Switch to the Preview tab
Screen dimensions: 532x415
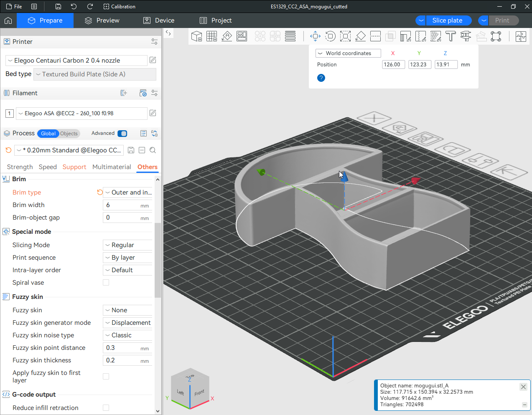(x=102, y=20)
